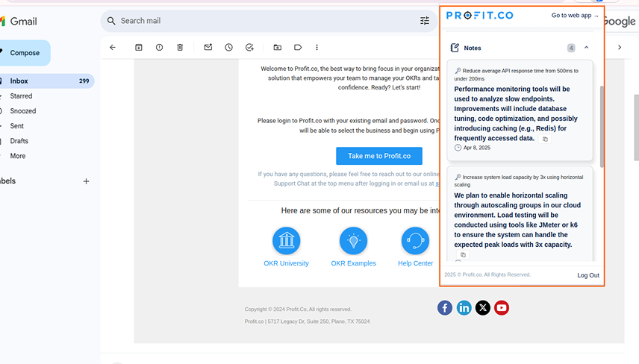The height and width of the screenshot is (364, 639).
Task: Click the Gmail logo
Action: tap(19, 21)
